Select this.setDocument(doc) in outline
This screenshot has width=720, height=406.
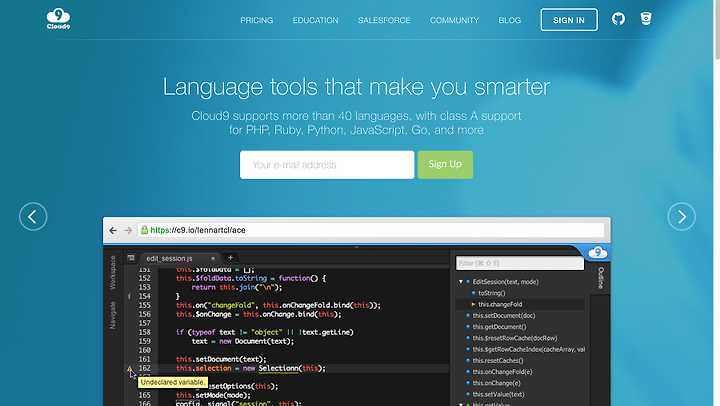(504, 316)
